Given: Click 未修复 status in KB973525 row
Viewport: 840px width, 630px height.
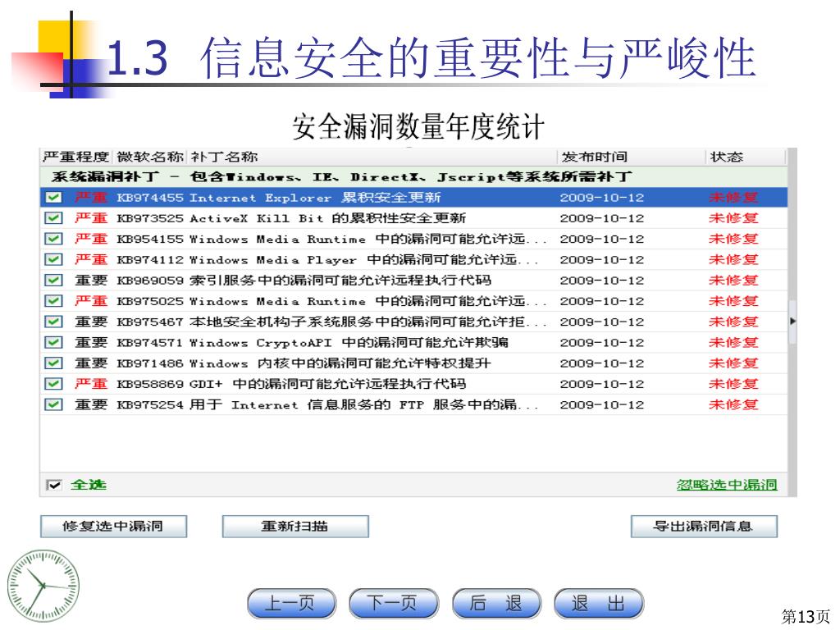Looking at the screenshot, I should coord(733,218).
